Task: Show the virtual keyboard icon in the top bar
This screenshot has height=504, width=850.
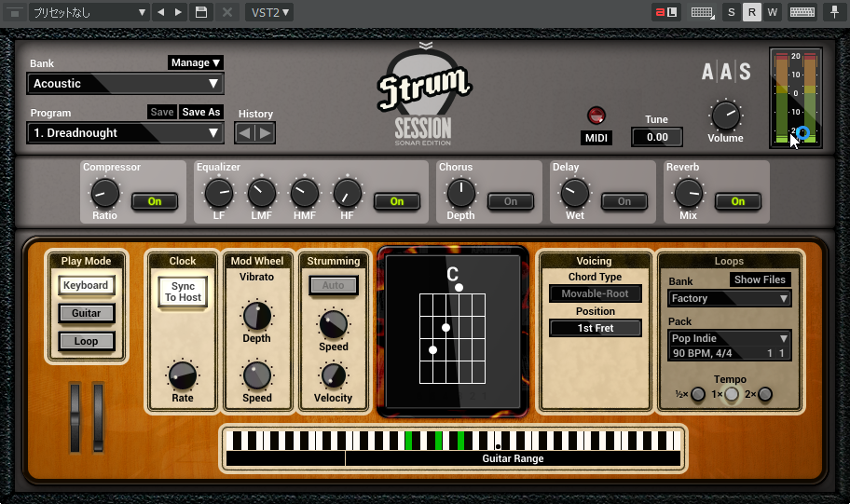Action: tap(802, 12)
